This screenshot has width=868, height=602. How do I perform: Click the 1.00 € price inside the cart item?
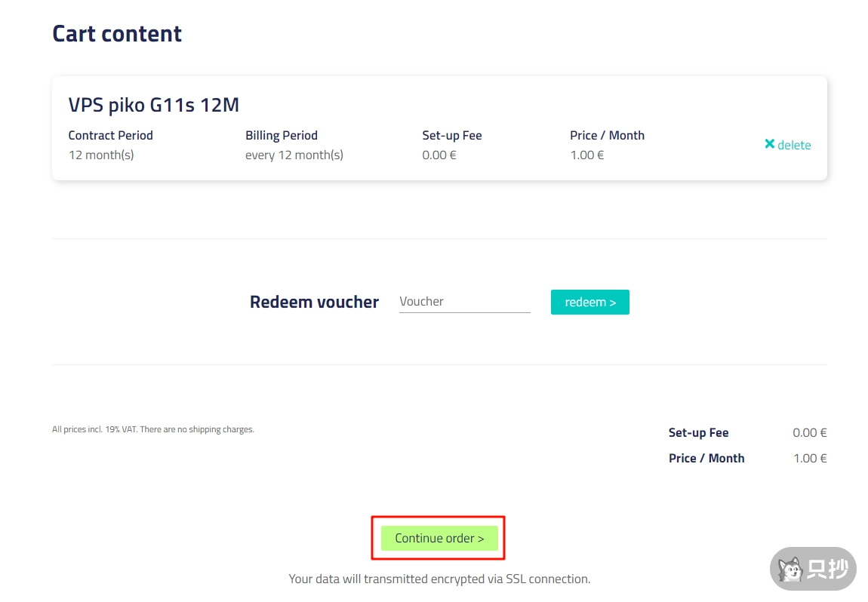tap(587, 155)
